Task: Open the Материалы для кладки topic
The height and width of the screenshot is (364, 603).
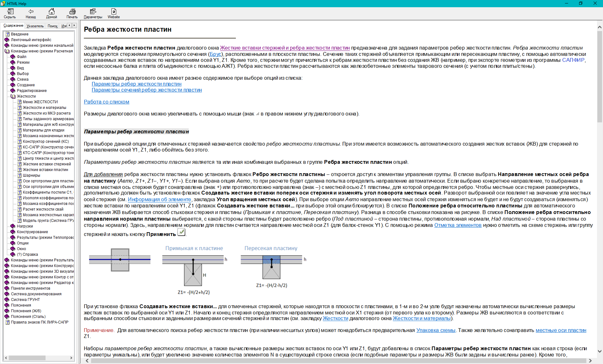Action: click(43, 130)
